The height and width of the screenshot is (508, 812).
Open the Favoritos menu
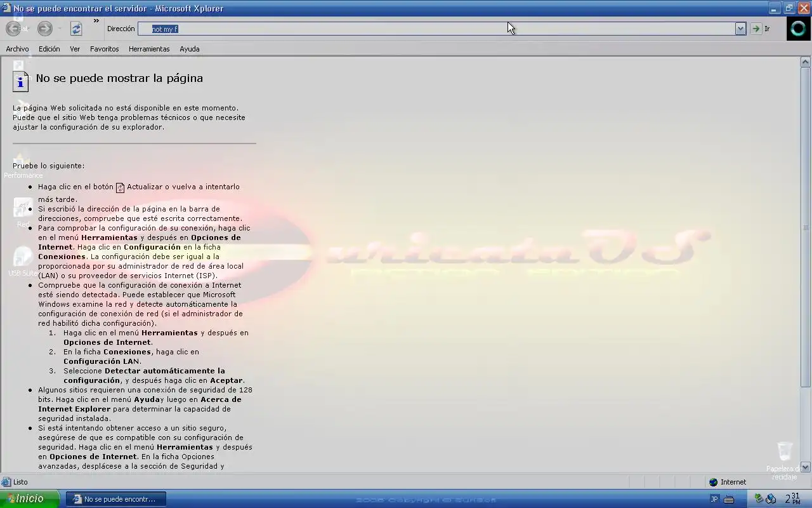pos(104,49)
